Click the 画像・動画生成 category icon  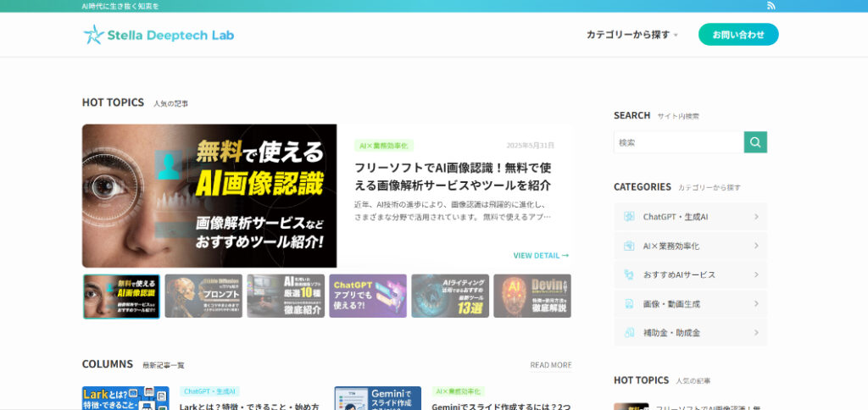click(629, 303)
